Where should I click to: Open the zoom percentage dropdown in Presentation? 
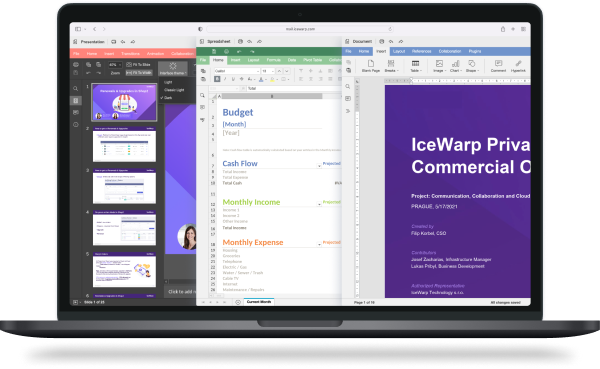pyautogui.click(x=115, y=65)
